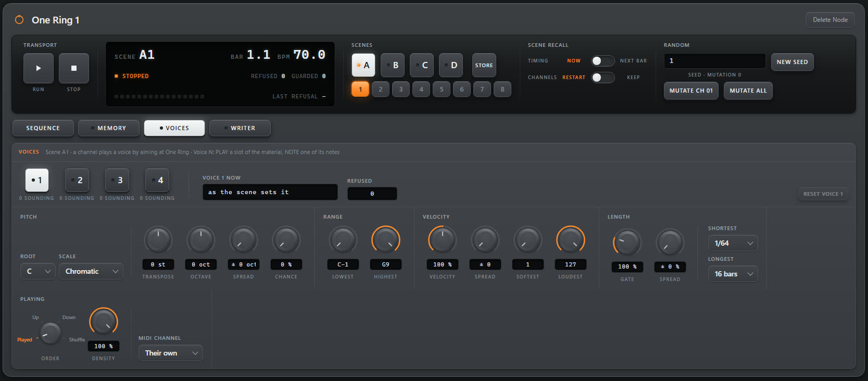Select scene D
This screenshot has height=381, width=868.
pyautogui.click(x=451, y=65)
